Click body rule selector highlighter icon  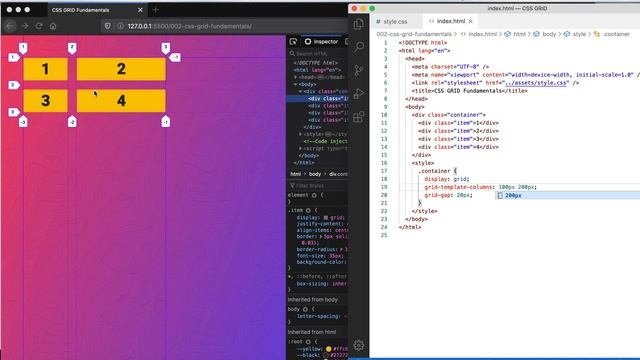pos(305,309)
